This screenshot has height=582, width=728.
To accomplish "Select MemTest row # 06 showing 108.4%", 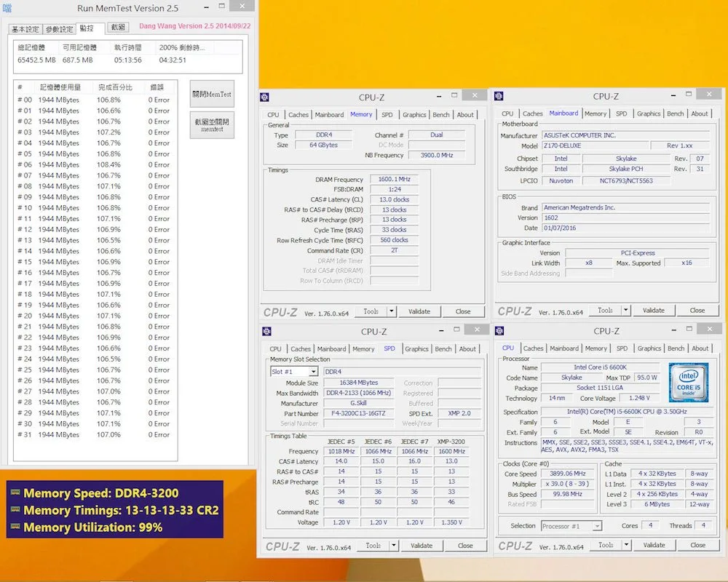I will (95, 164).
